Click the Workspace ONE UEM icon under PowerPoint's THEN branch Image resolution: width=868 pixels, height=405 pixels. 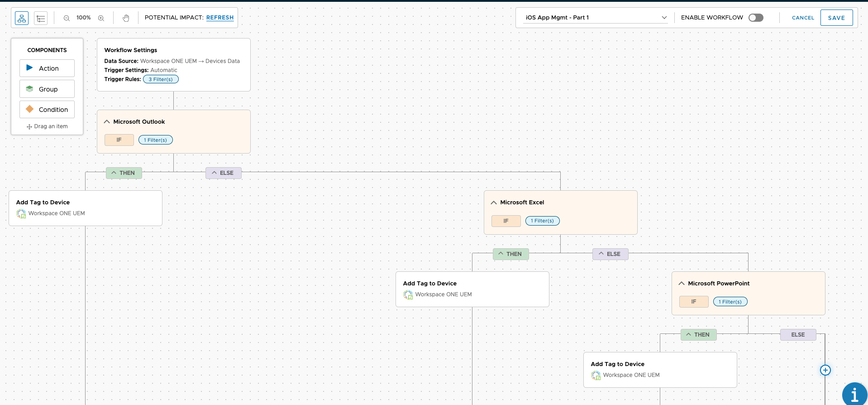pos(596,376)
